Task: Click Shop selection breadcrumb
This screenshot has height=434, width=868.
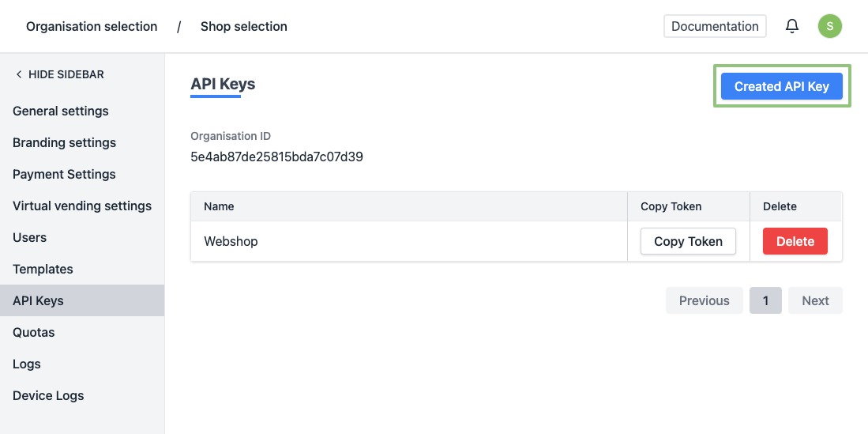Action: tap(243, 26)
